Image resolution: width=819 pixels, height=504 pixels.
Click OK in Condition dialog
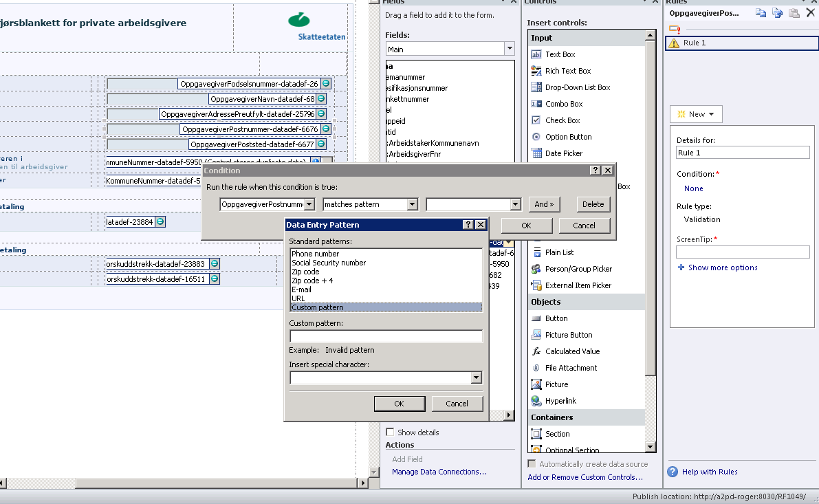point(527,226)
